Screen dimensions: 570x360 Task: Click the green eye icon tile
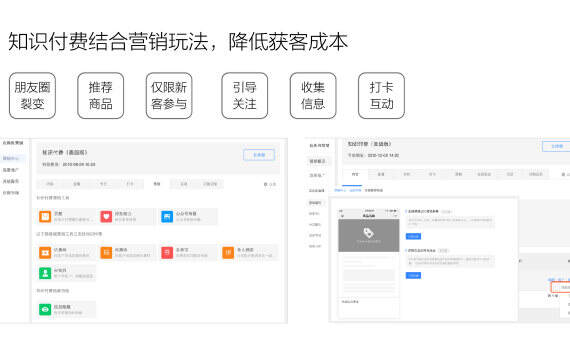pos(45,309)
